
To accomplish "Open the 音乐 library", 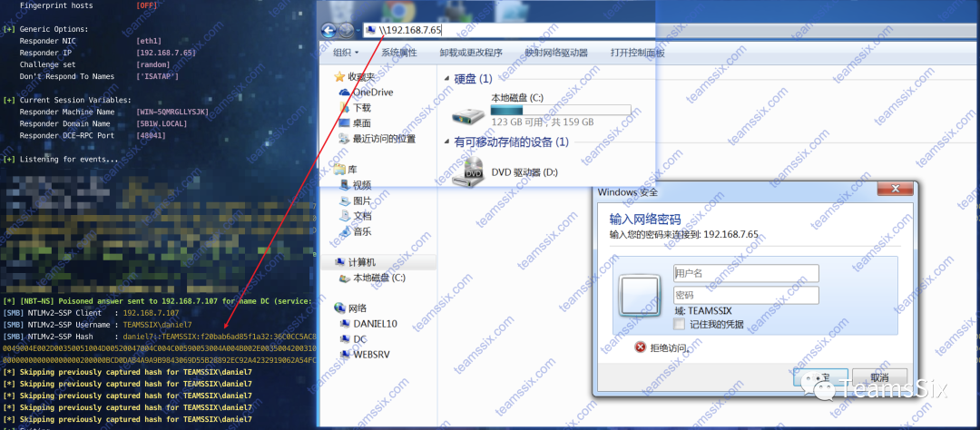I will 355,231.
